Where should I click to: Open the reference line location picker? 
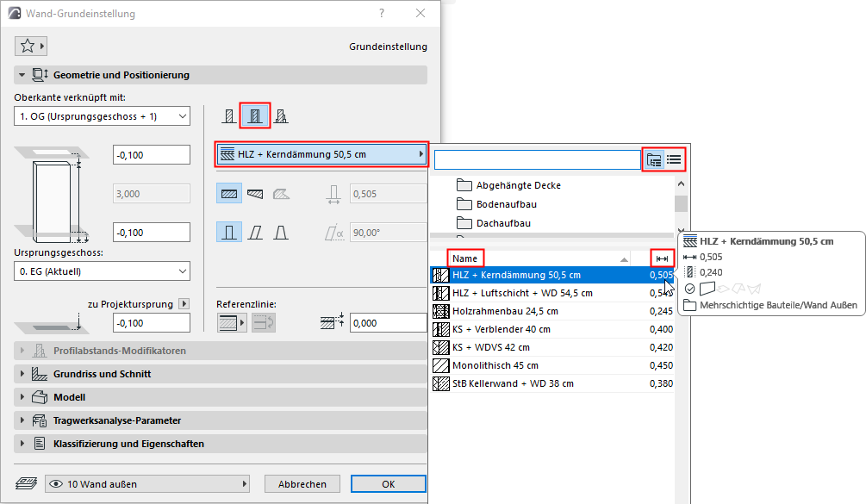click(x=232, y=323)
